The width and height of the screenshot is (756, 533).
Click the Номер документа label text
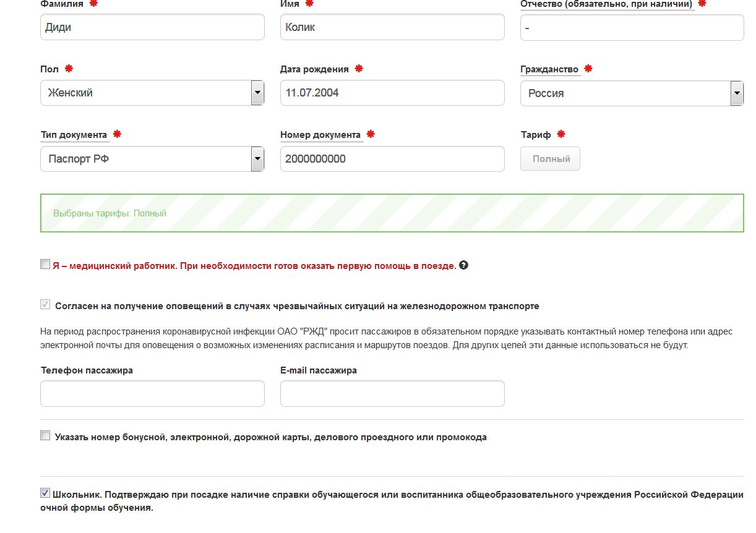click(320, 135)
